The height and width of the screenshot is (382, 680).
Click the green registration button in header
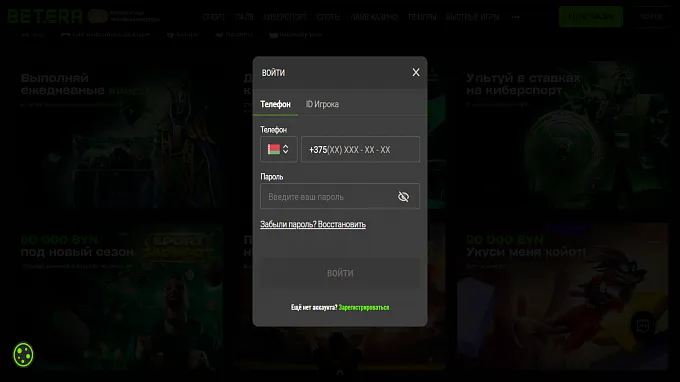click(x=591, y=16)
